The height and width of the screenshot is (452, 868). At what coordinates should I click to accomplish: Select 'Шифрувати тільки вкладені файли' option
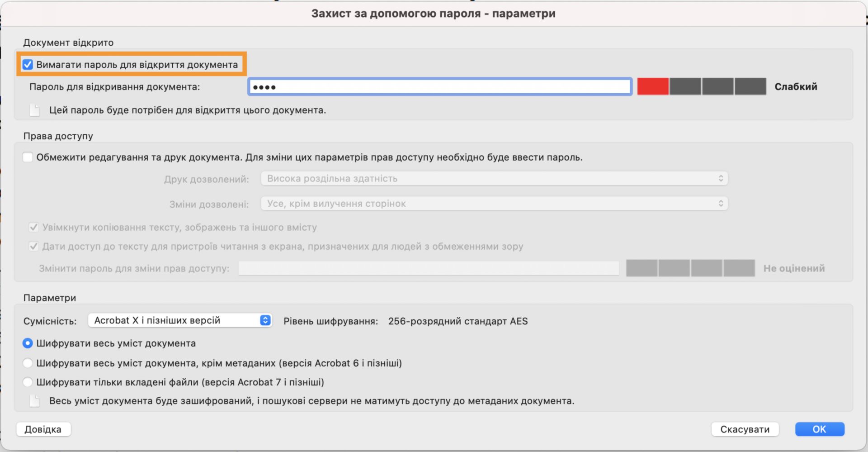(28, 382)
